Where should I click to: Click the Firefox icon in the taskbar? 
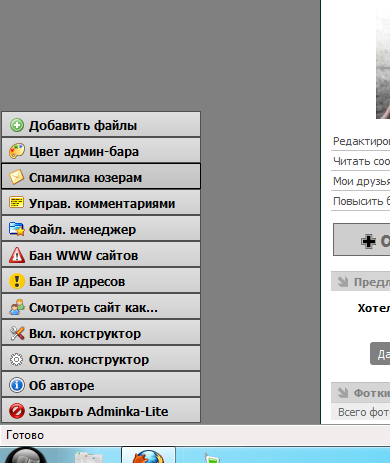tap(149, 456)
